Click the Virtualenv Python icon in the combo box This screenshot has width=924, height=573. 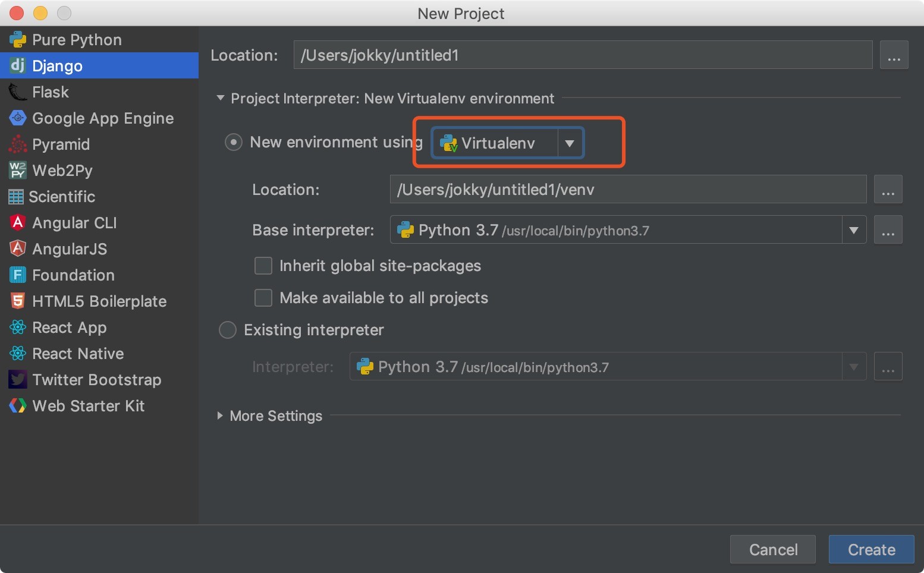coord(448,143)
